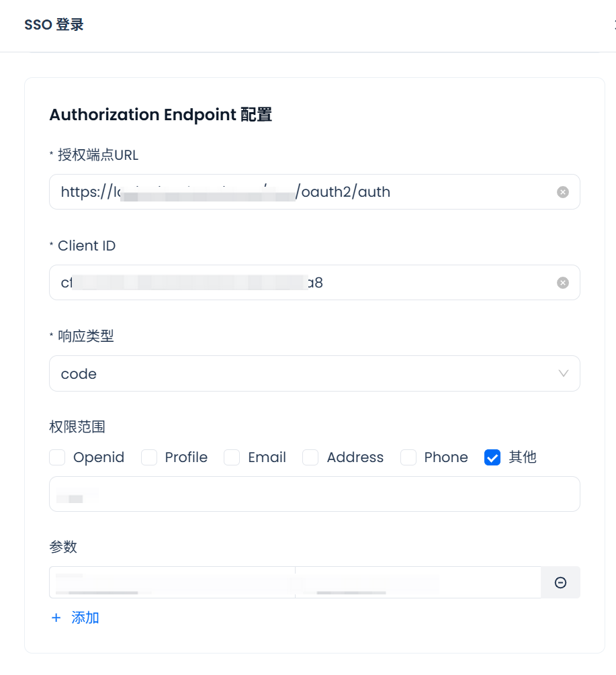616x675 pixels.
Task: Click the Address scope label text
Action: tap(355, 457)
